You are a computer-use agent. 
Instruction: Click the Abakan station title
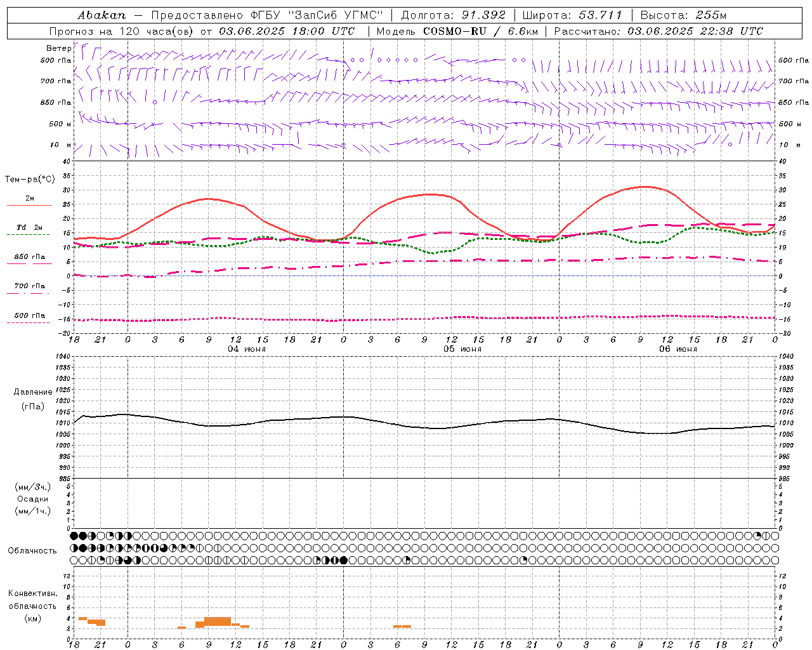tap(101, 15)
